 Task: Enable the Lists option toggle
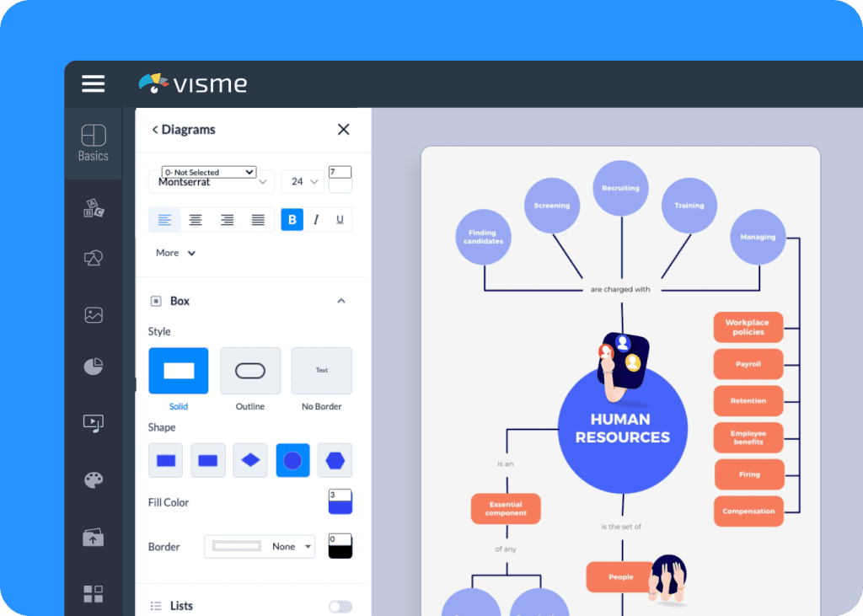tap(340, 606)
